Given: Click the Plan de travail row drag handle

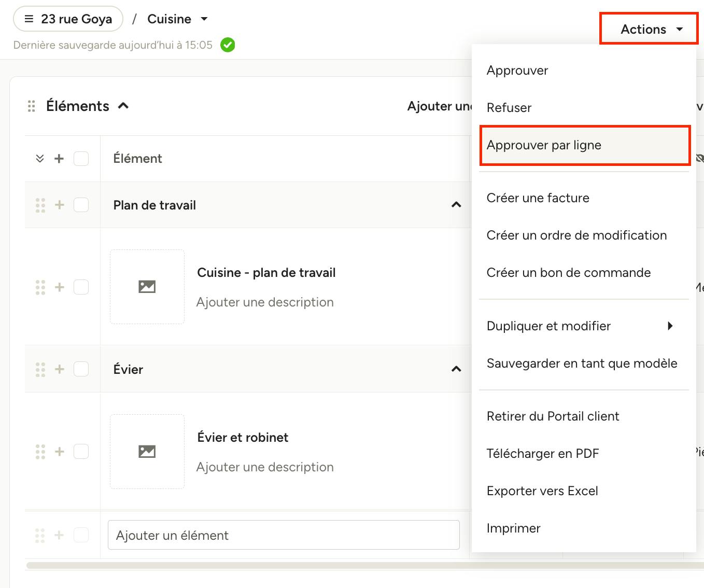Looking at the screenshot, I should tap(40, 205).
